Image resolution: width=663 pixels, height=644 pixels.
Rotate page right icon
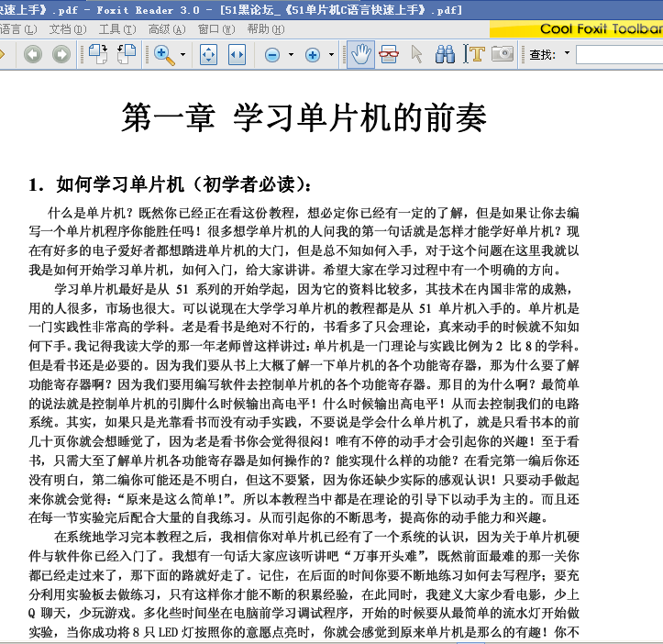[98, 54]
